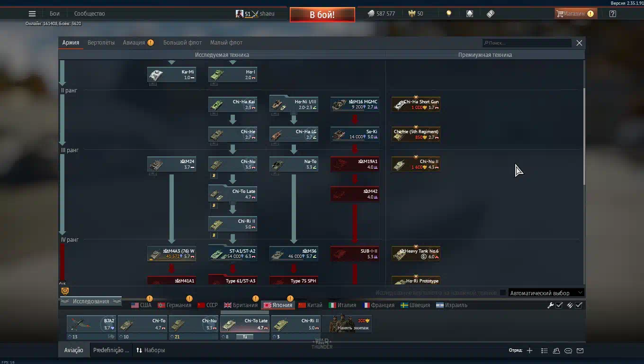The height and width of the screenshot is (364, 644).
Task: Expand the ST-A1/ST-A2 vehicle group
Action: coord(233,253)
